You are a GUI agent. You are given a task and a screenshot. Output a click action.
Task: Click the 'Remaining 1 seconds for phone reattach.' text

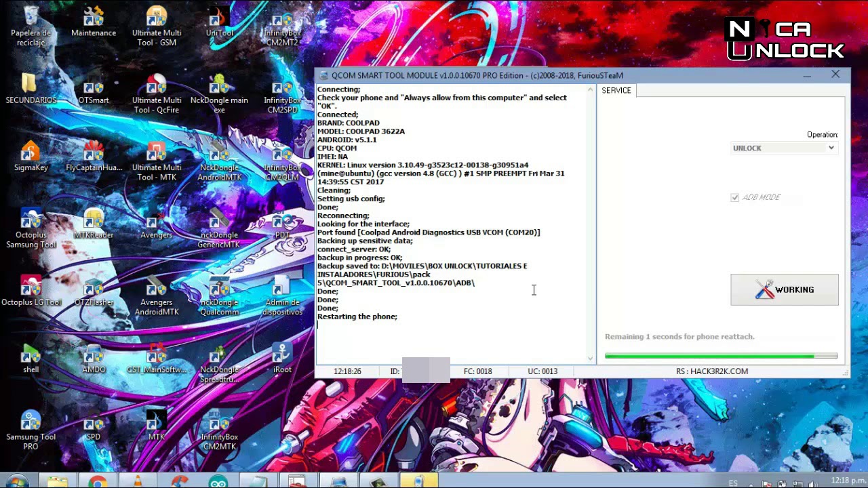(x=679, y=336)
